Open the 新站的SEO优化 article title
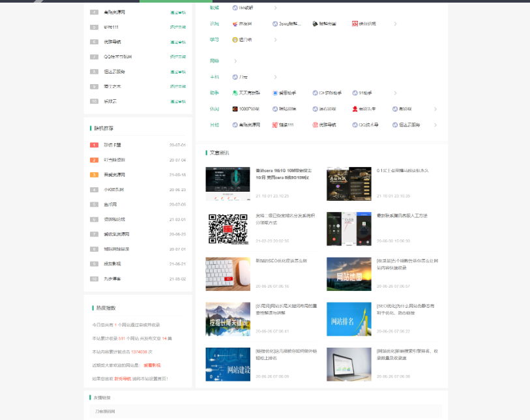The height and width of the screenshot is (420, 530). click(x=281, y=261)
